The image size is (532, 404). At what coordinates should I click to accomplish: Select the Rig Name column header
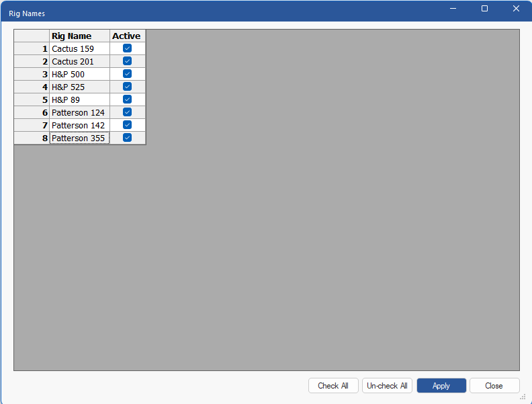click(x=79, y=36)
